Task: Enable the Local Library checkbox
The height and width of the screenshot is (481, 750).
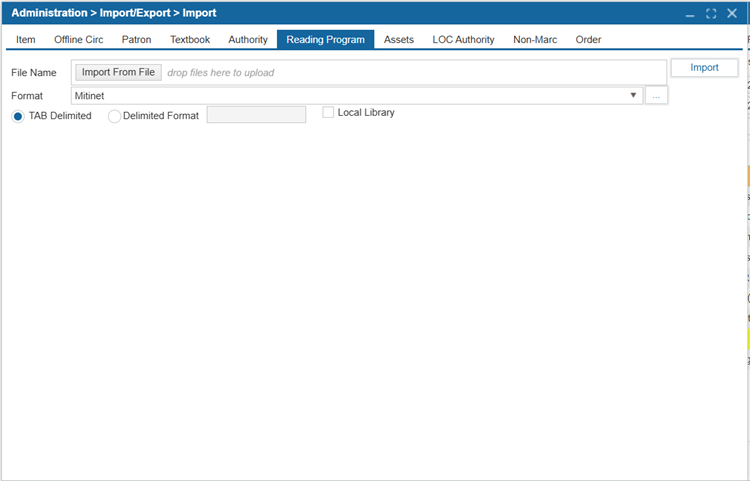Action: (328, 113)
